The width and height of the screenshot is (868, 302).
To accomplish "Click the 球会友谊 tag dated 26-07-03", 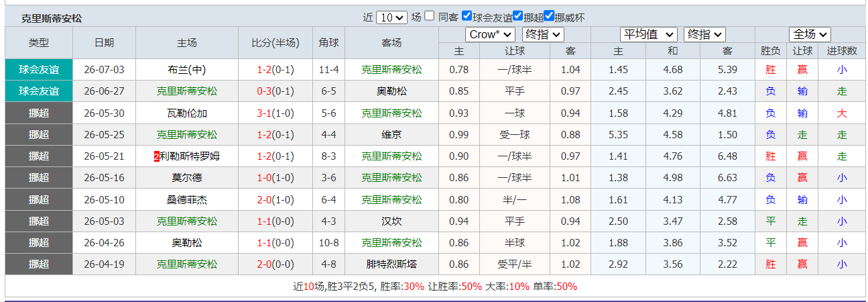I will [39, 69].
